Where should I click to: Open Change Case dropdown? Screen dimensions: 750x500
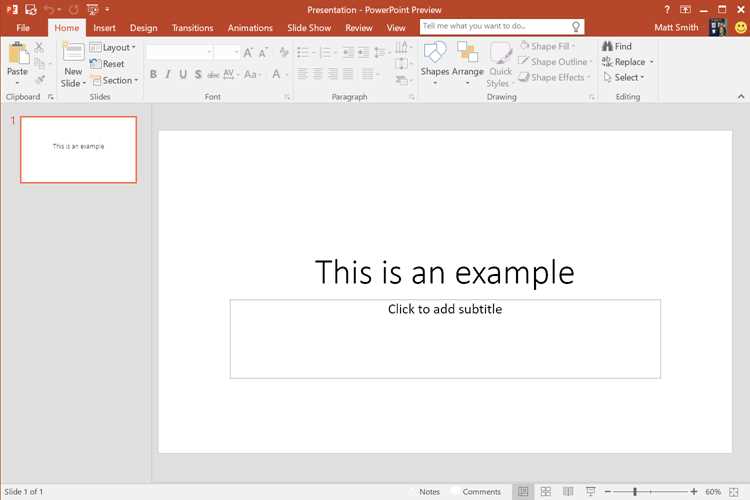tap(252, 74)
